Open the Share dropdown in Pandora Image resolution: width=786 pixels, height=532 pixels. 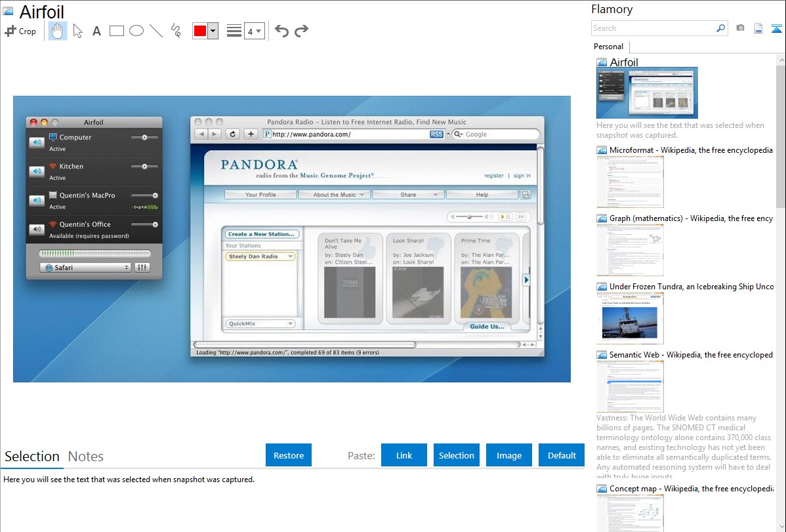pos(408,195)
